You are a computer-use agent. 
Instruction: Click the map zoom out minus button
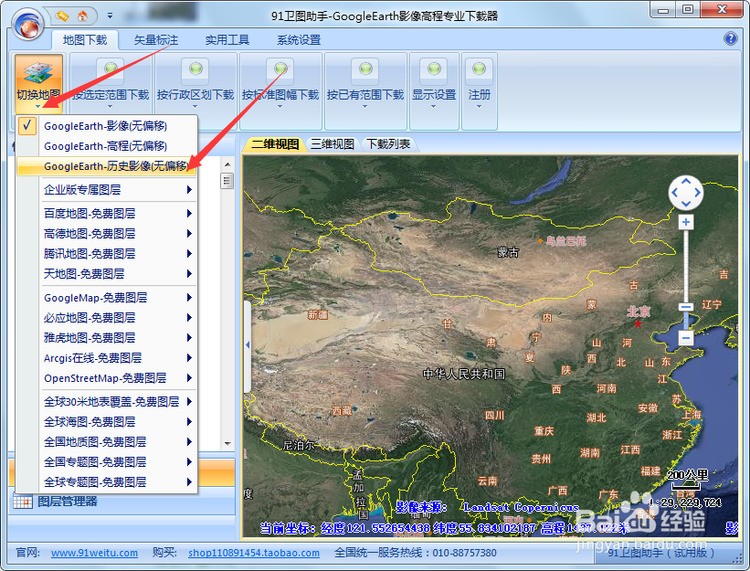686,338
